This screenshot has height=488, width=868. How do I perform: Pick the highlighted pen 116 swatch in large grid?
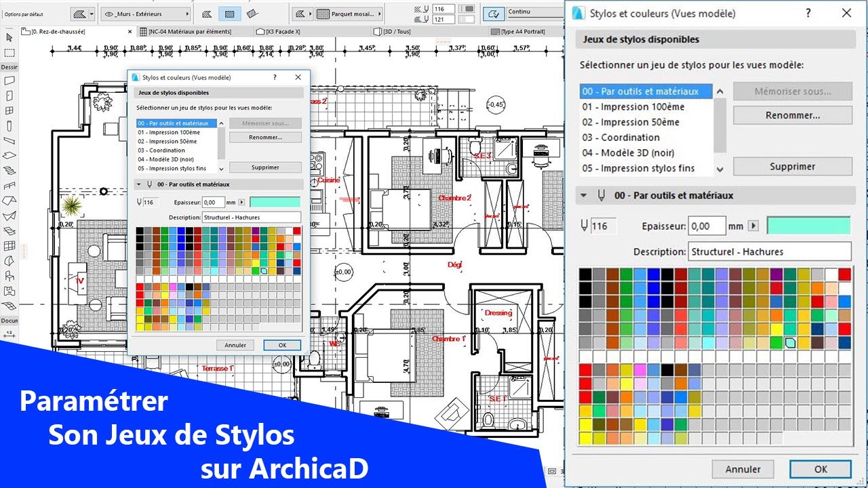click(790, 343)
